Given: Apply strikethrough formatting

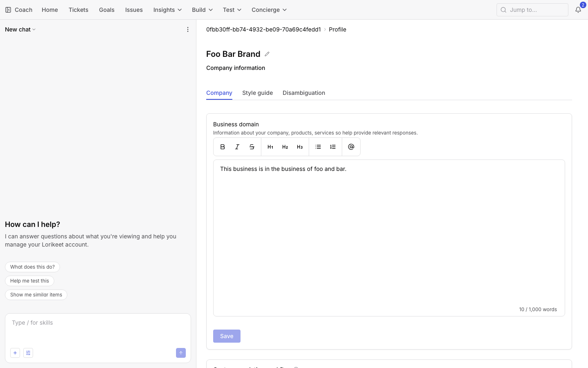Looking at the screenshot, I should [252, 147].
